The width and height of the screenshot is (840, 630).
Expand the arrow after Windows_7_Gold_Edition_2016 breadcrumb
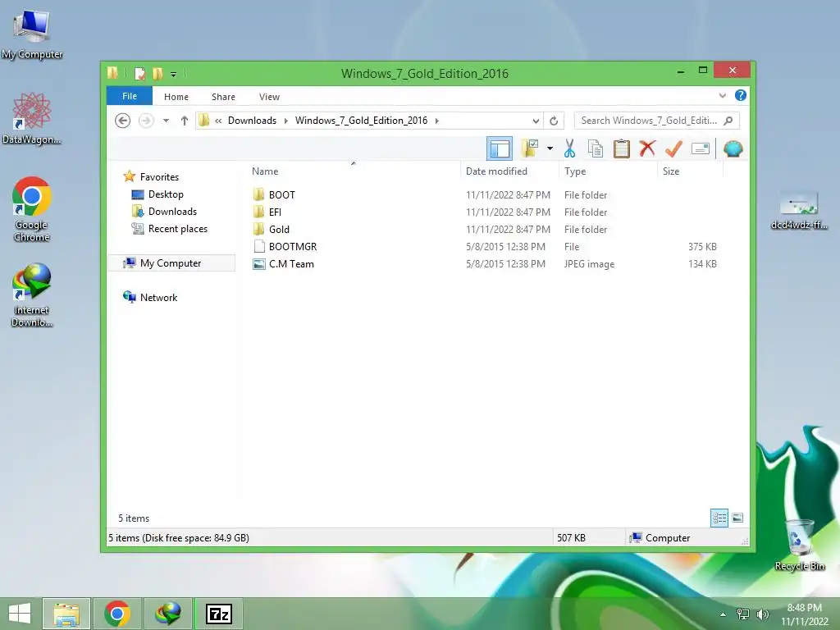coord(437,121)
